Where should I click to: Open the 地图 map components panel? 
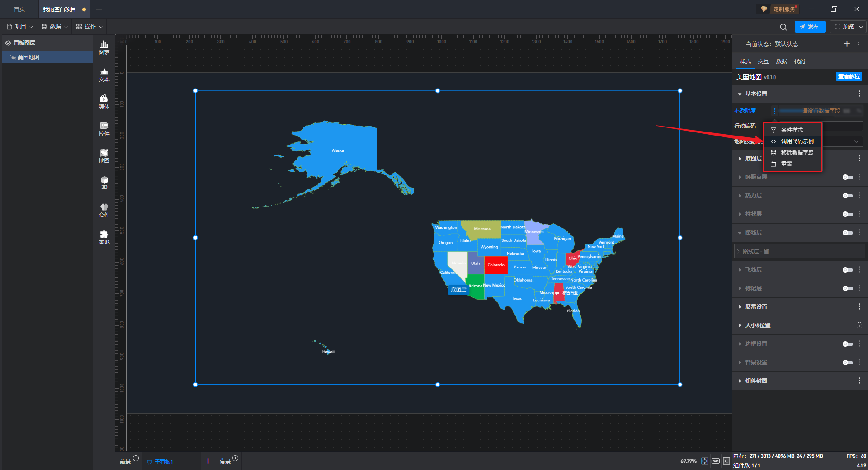[x=104, y=156]
